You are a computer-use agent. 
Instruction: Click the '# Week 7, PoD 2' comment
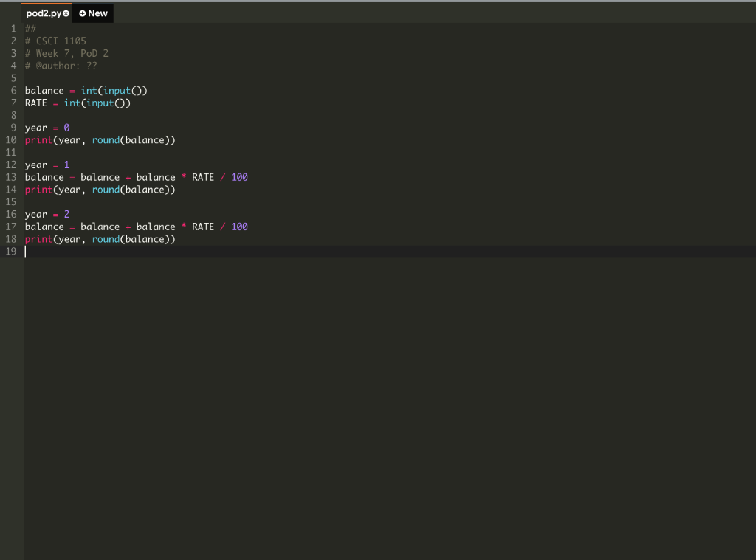66,54
